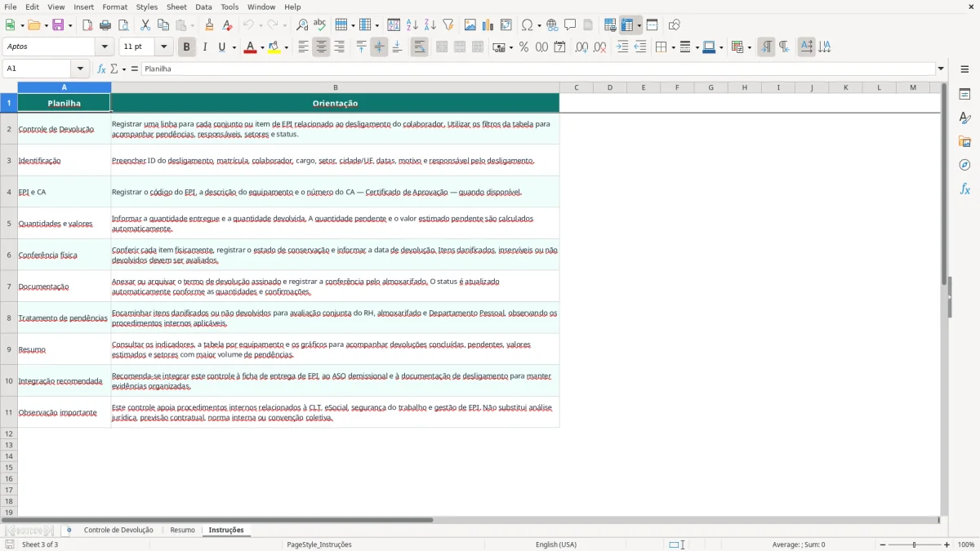Click the Clear Direct Formatting icon
Viewport: 980px width, 551px height.
coord(227,25)
